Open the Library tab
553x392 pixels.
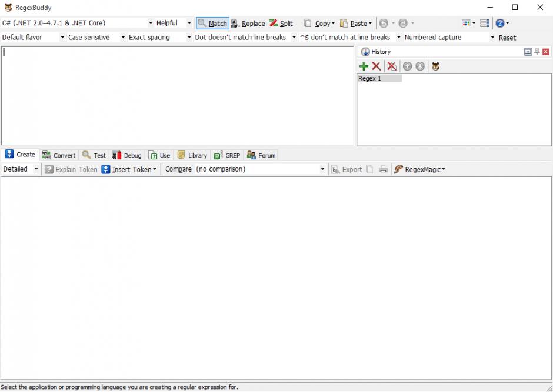coord(192,155)
